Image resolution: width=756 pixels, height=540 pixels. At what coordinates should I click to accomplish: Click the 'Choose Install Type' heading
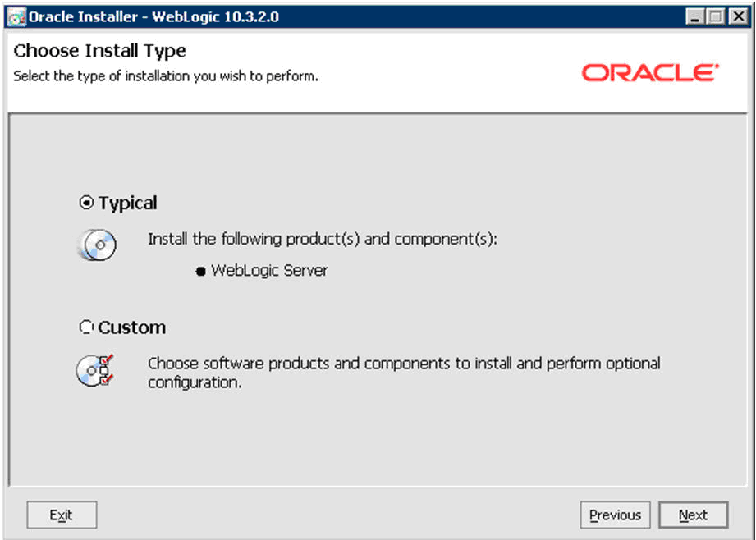pyautogui.click(x=100, y=51)
